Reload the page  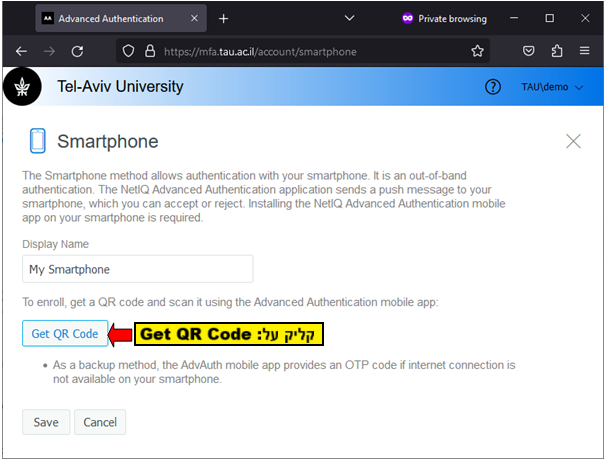(77, 51)
